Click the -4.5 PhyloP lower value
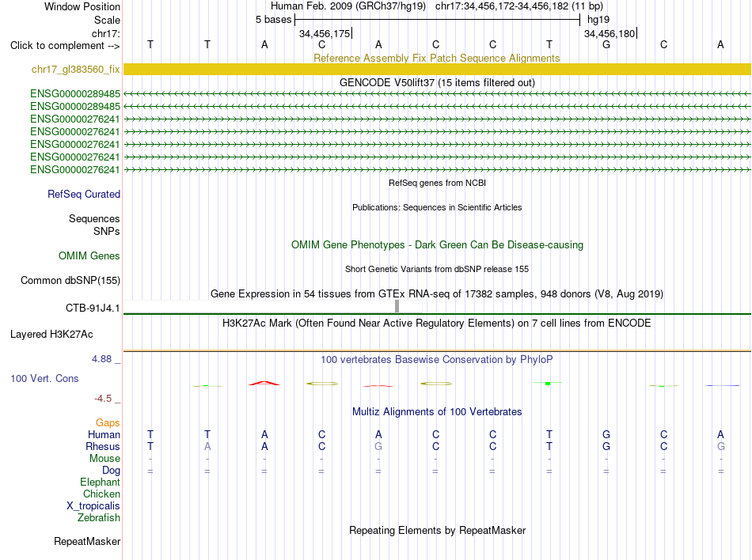The width and height of the screenshot is (752, 560). (x=103, y=399)
